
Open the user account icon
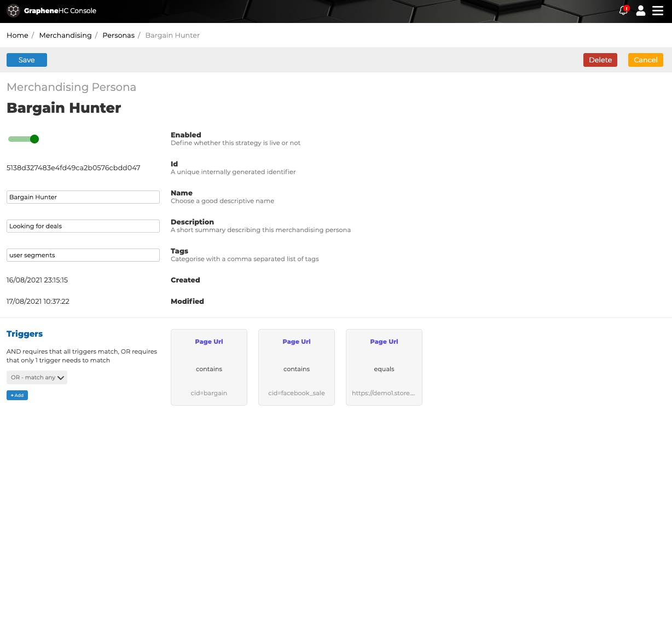[x=640, y=10]
